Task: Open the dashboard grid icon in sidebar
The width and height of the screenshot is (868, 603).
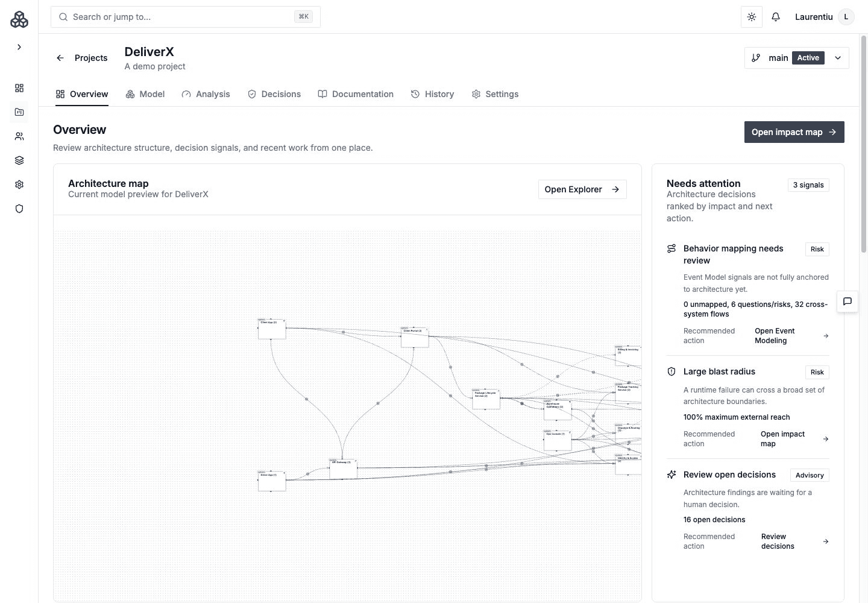Action: [19, 88]
